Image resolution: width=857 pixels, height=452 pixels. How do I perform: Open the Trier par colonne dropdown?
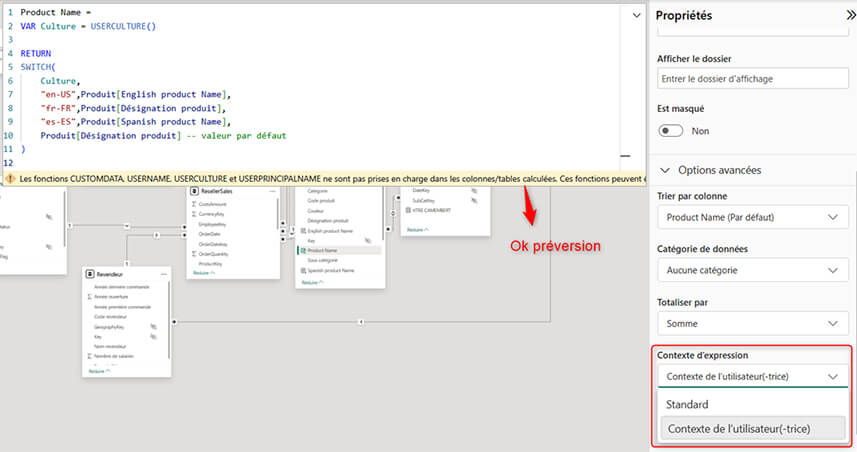(x=753, y=218)
